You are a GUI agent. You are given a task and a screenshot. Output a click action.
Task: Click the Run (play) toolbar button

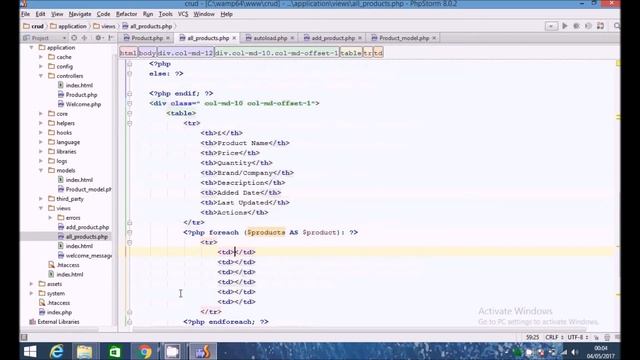(564, 26)
